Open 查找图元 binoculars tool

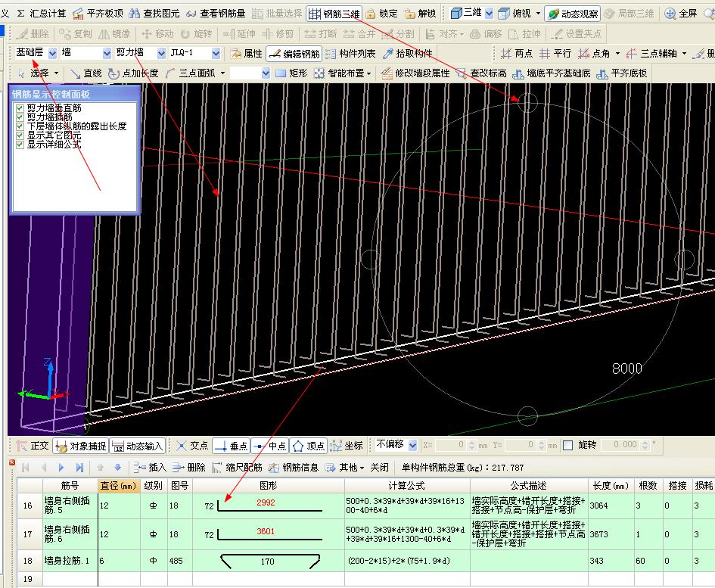pos(154,14)
